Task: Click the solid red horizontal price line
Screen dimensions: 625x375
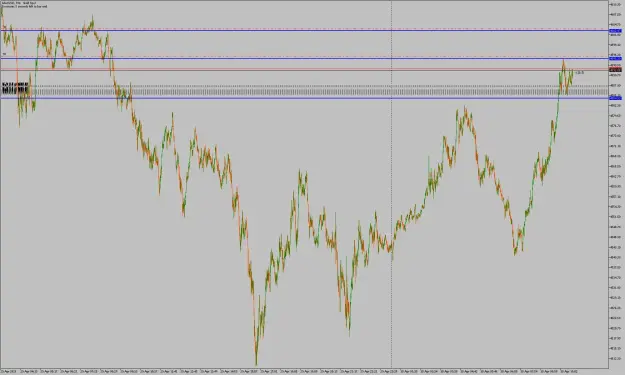Action: pos(304,70)
